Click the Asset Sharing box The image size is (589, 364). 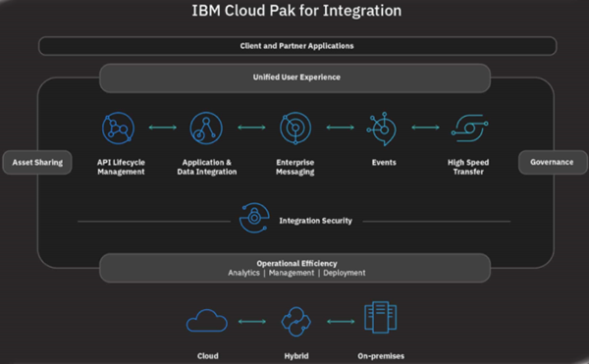(37, 163)
